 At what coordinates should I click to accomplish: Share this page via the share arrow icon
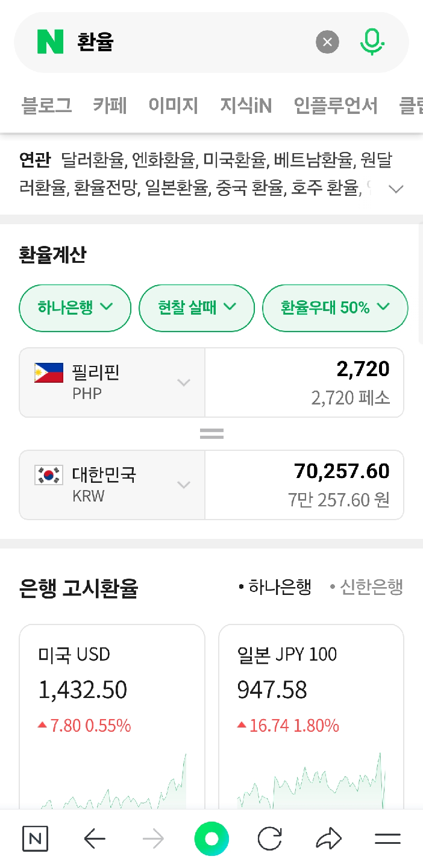click(x=328, y=838)
